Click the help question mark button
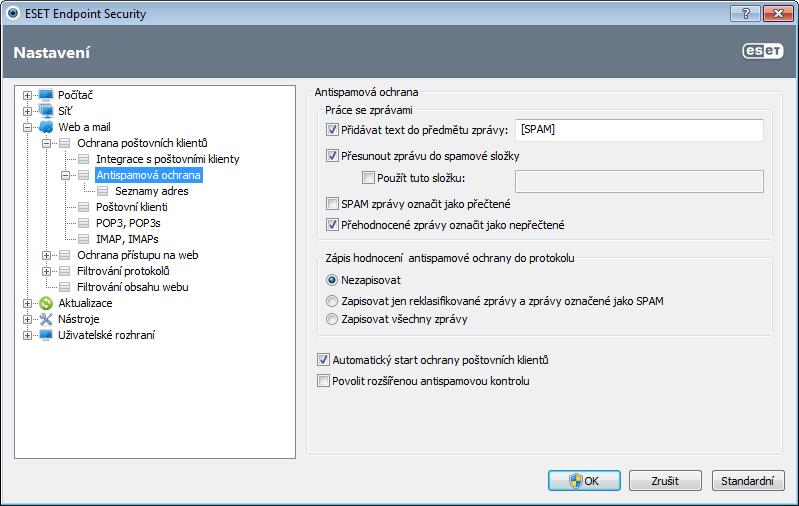This screenshot has width=799, height=506. point(745,13)
